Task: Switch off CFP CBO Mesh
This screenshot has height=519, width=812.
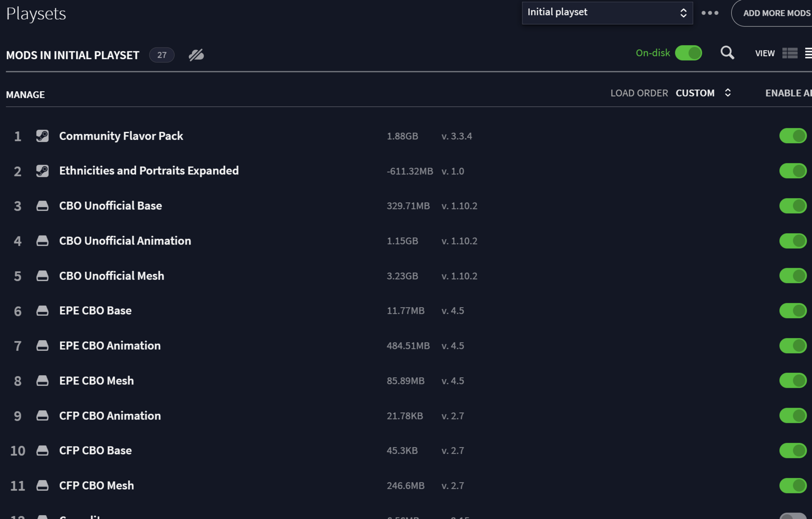Action: click(x=793, y=485)
